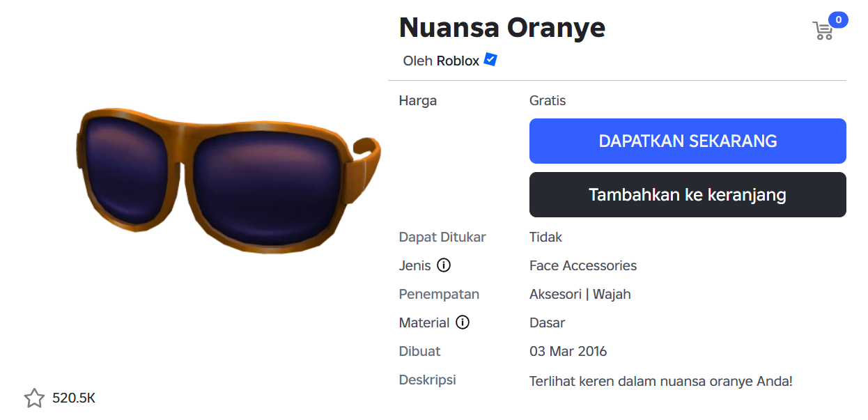Open the shopping cart icon
Viewport: 868px width, 420px height.
(823, 31)
